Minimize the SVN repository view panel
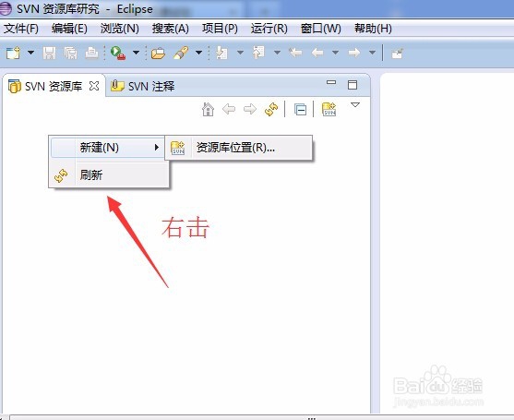The height and width of the screenshot is (420, 514). tap(331, 82)
